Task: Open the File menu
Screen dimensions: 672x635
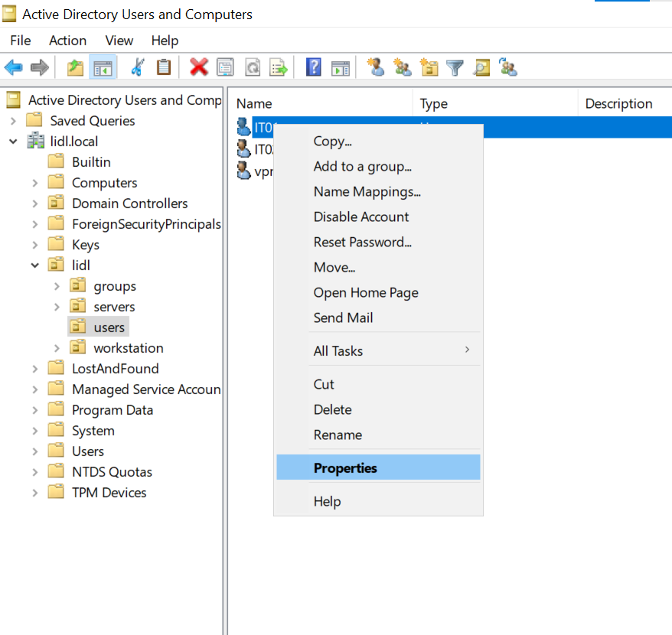Action: pos(21,41)
